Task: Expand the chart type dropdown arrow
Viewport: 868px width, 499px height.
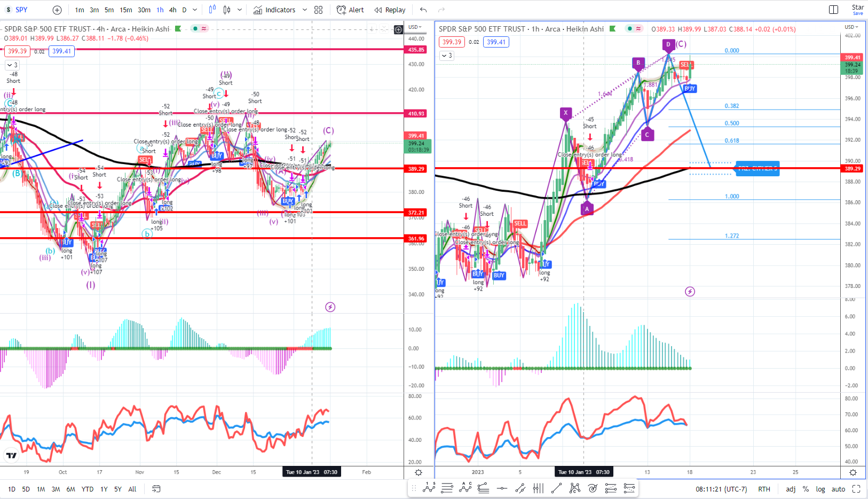Action: point(240,10)
